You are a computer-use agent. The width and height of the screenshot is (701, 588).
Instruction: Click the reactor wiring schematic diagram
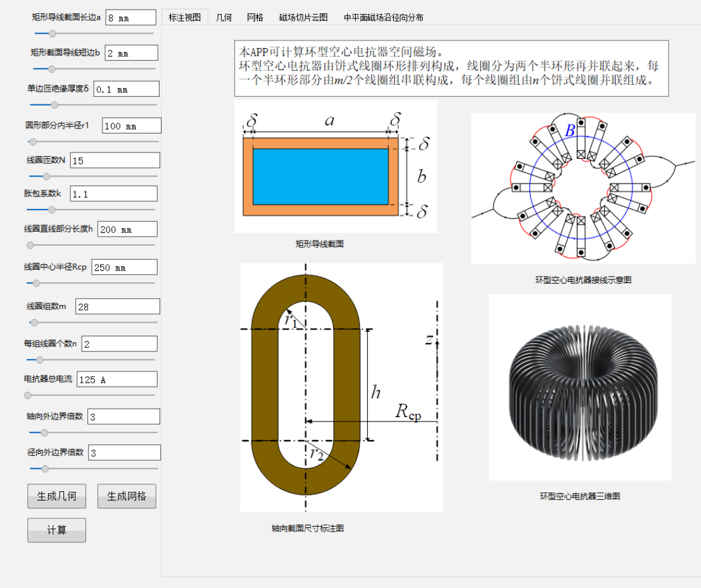[583, 187]
